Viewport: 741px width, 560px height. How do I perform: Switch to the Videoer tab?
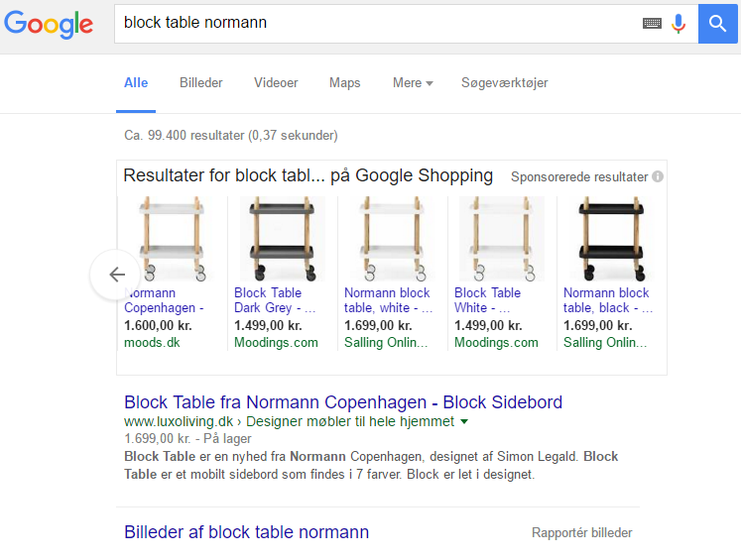[276, 83]
